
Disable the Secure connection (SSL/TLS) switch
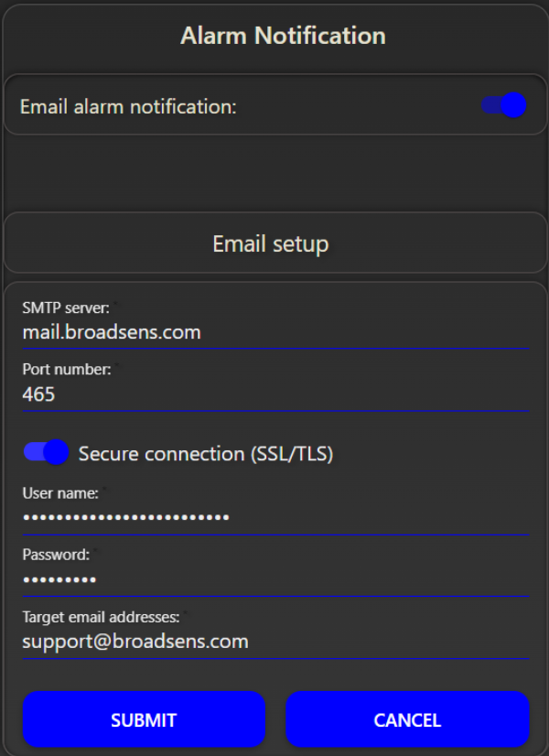click(x=46, y=452)
